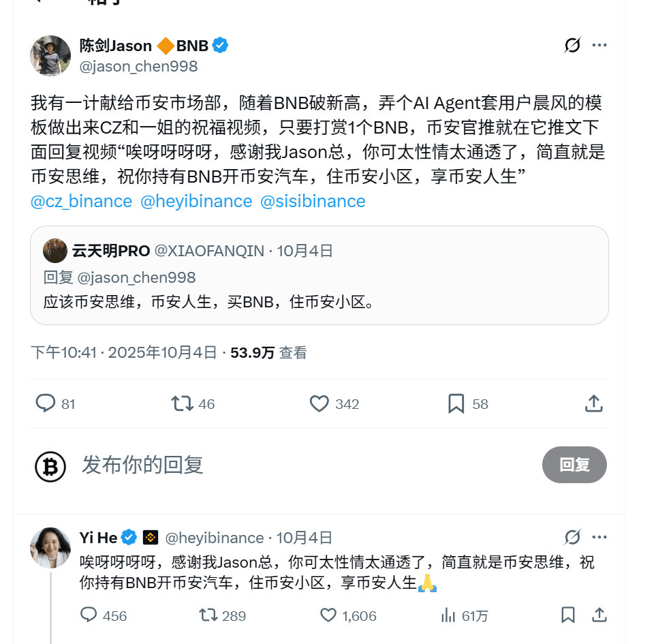
Task: Bookmark the main post with 58 bookmarks
Action: point(456,404)
